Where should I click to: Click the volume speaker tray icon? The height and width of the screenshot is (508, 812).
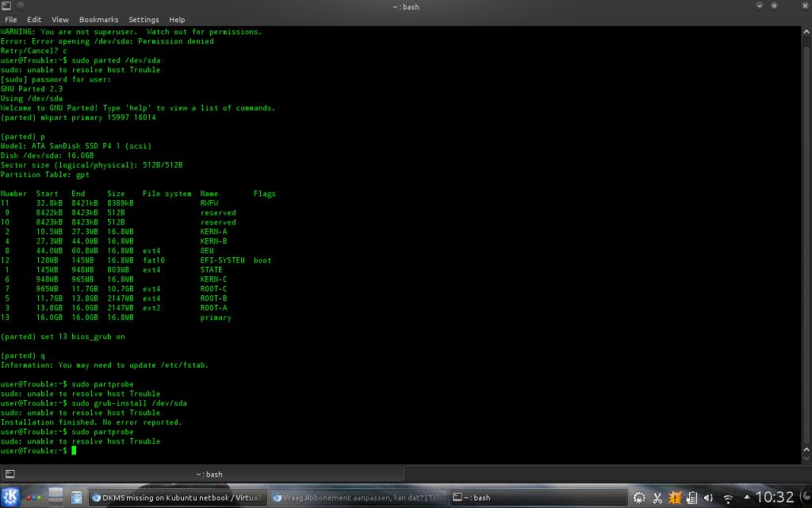[x=710, y=498]
